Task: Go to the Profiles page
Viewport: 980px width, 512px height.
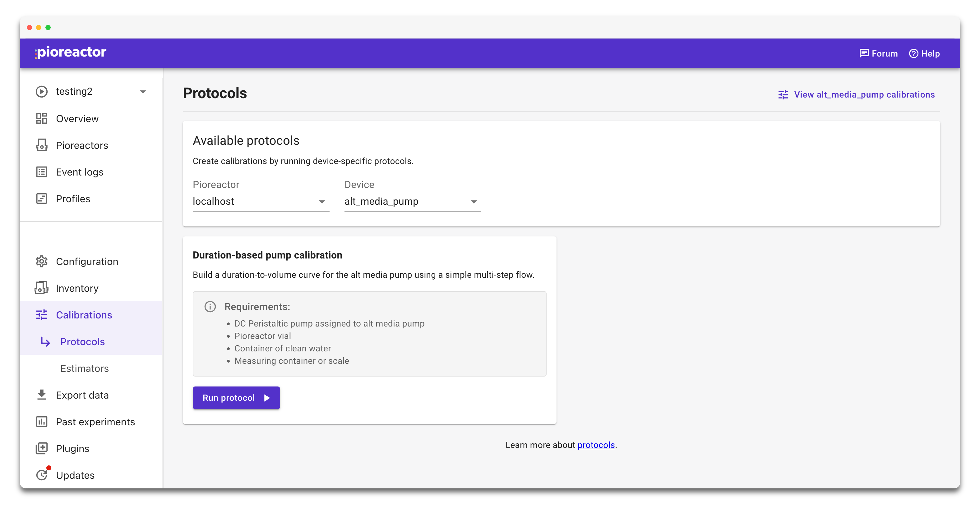Action: 73,199
